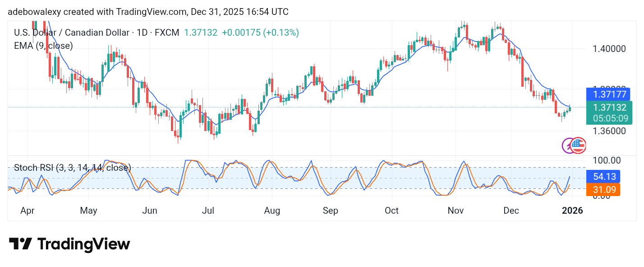
Task: Click the US flag economic event icon
Action: [x=578, y=145]
